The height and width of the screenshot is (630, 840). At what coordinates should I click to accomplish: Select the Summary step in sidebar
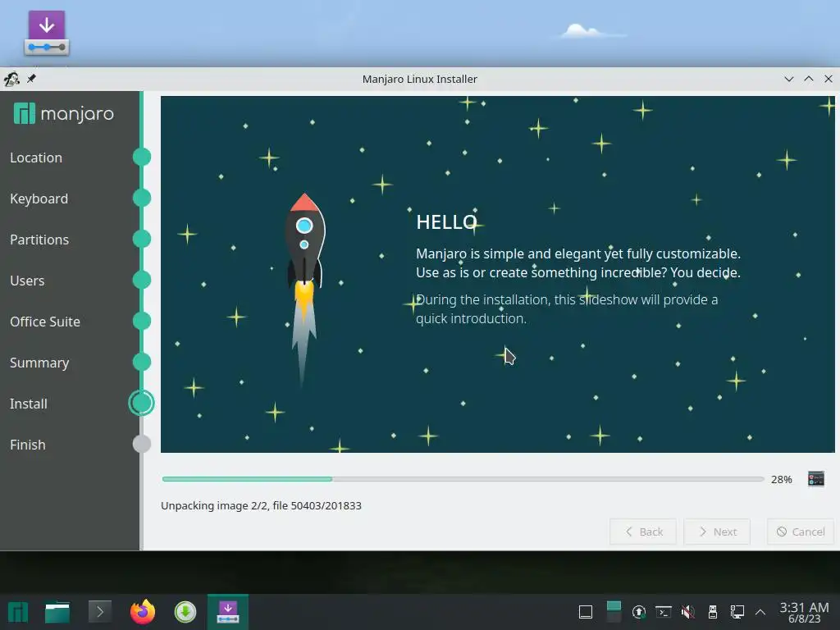[39, 363]
